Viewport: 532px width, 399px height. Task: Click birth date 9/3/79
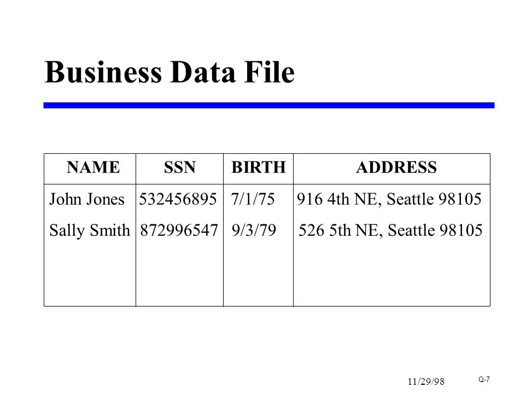pos(254,230)
